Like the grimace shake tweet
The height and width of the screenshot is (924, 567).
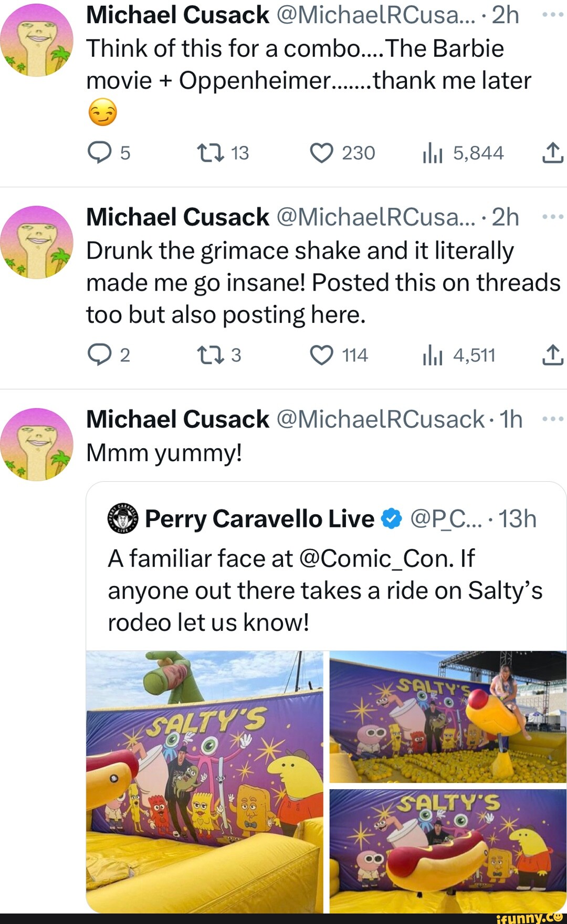322,355
